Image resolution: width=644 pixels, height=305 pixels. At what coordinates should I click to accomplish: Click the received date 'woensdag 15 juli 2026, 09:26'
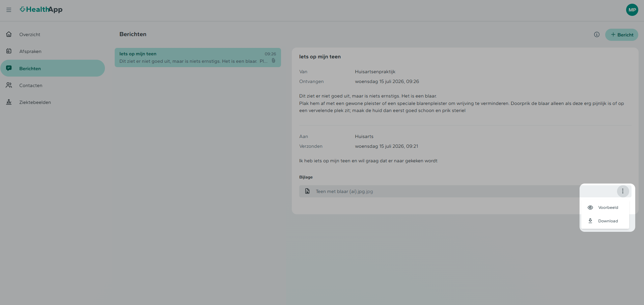point(387,81)
